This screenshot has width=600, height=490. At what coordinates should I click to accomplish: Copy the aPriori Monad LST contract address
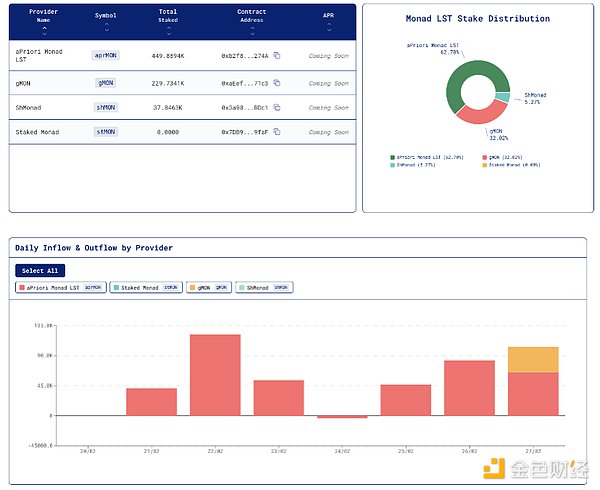[x=277, y=57]
